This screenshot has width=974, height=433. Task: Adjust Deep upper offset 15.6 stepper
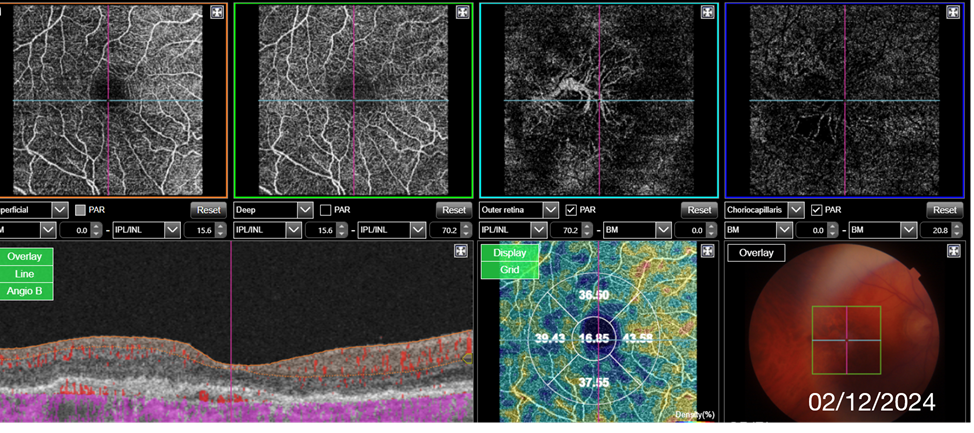pyautogui.click(x=342, y=230)
